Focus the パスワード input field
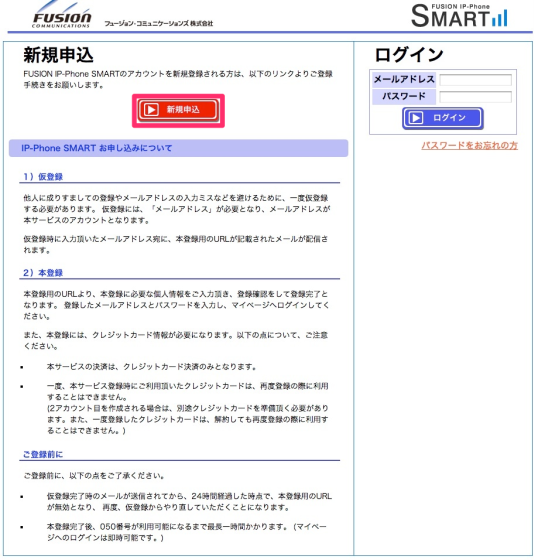This screenshot has width=538, height=560. (476, 97)
